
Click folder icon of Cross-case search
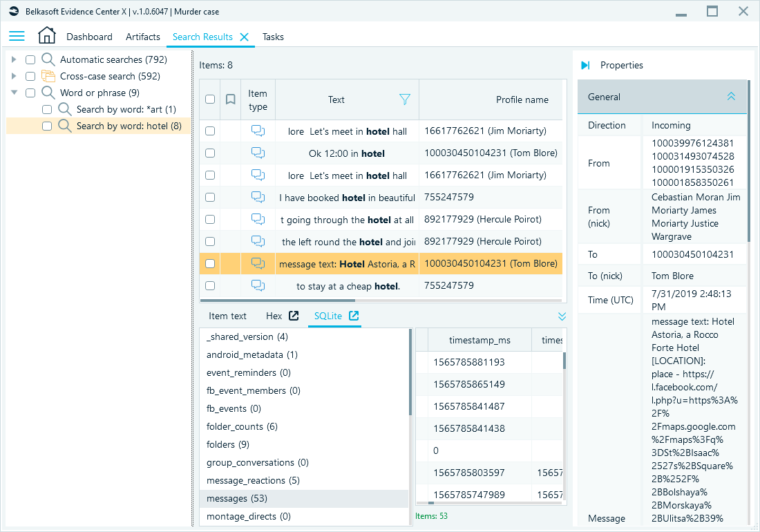click(48, 76)
